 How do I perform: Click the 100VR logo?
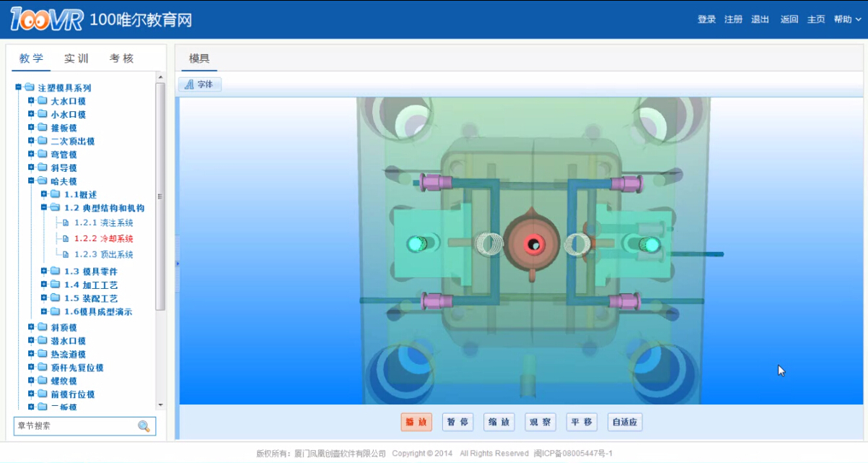click(48, 20)
